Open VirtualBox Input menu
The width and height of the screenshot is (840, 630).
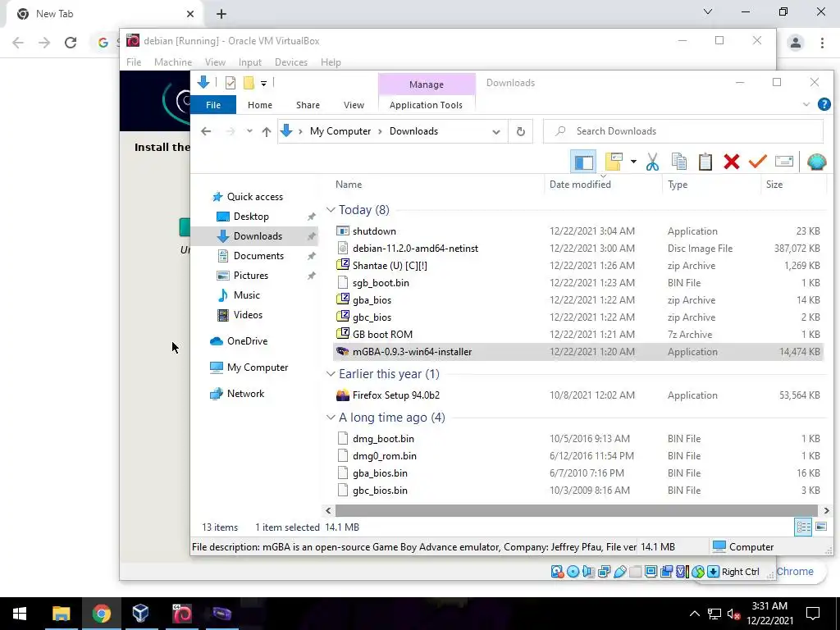[249, 62]
